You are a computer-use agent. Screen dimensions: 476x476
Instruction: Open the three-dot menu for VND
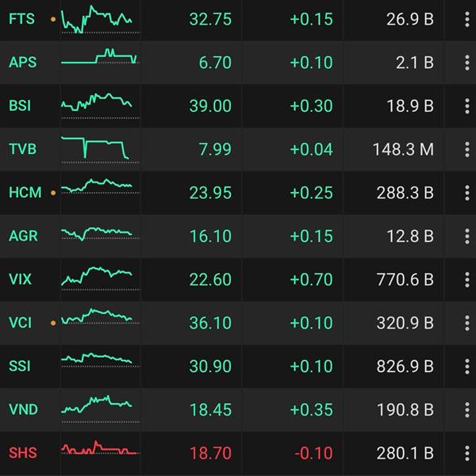[468, 409]
